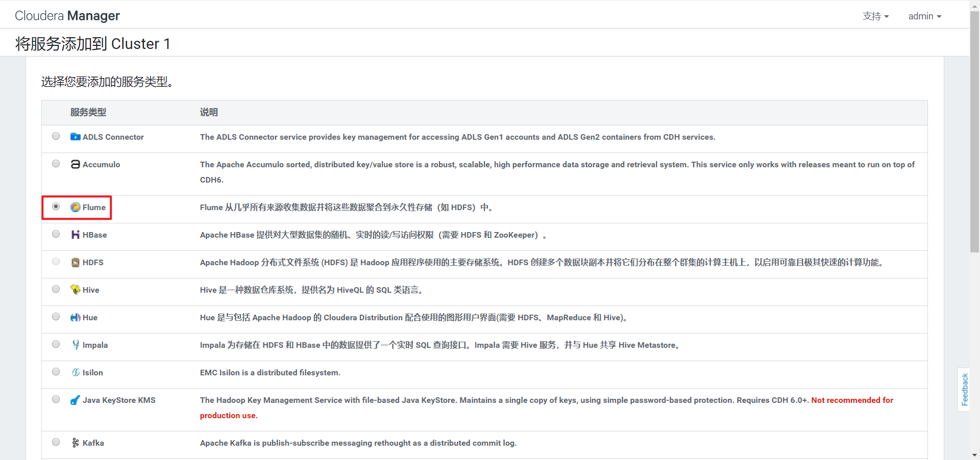
Task: Select the Hue radio button
Action: tap(56, 317)
